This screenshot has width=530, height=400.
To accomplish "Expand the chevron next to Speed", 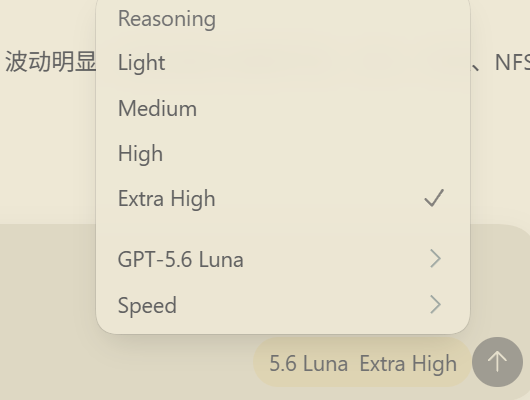I will pos(435,304).
